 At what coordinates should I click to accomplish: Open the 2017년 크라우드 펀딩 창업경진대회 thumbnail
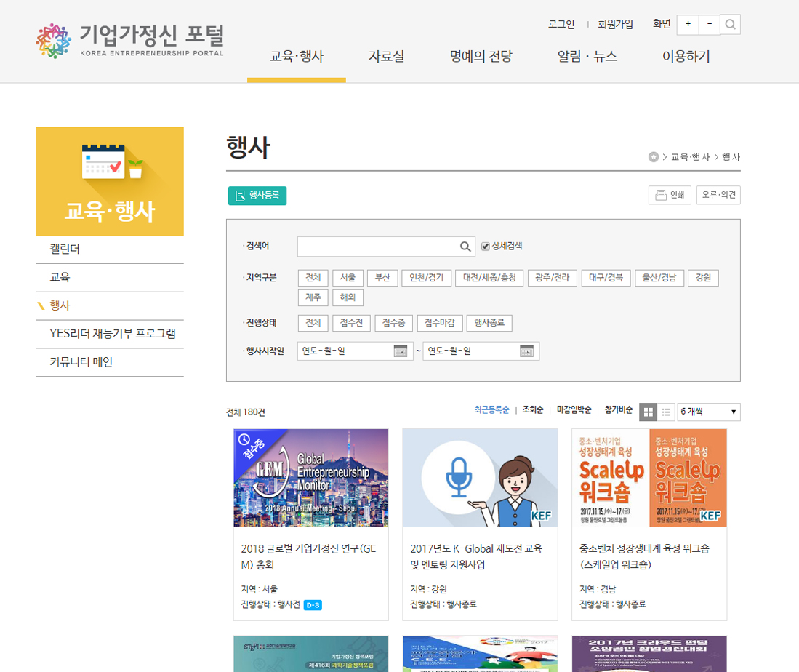click(649, 654)
